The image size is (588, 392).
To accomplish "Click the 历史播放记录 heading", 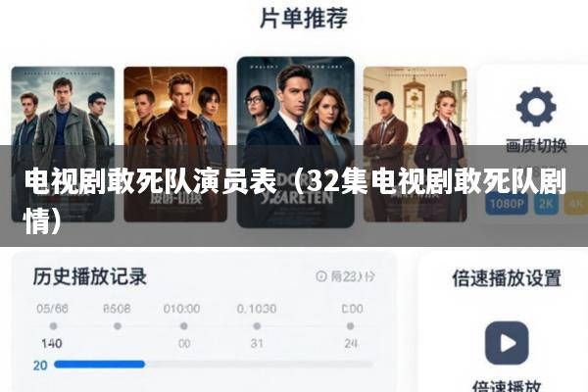I will point(89,276).
